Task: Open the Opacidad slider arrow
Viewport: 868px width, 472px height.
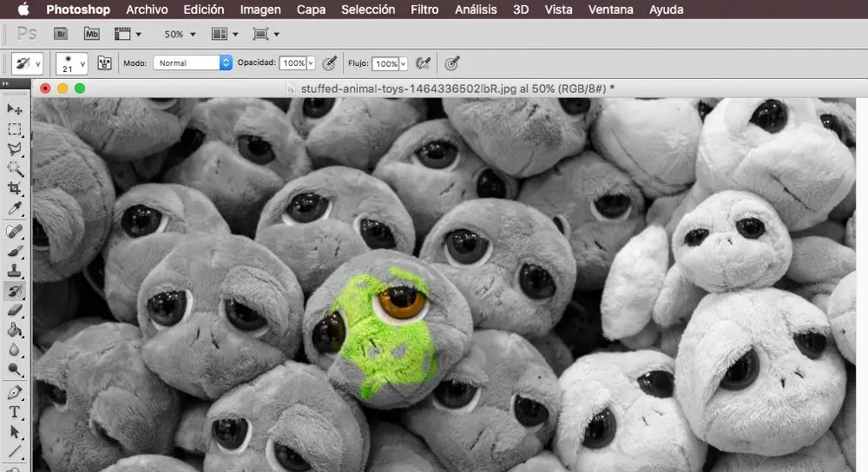Action: (x=311, y=63)
